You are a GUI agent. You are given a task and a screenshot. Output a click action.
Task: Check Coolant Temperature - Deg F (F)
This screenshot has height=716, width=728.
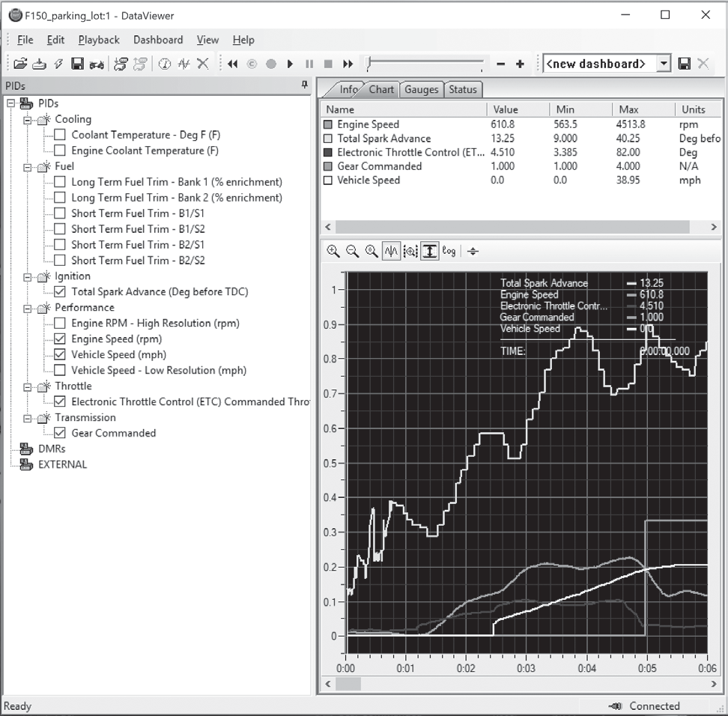click(x=60, y=135)
